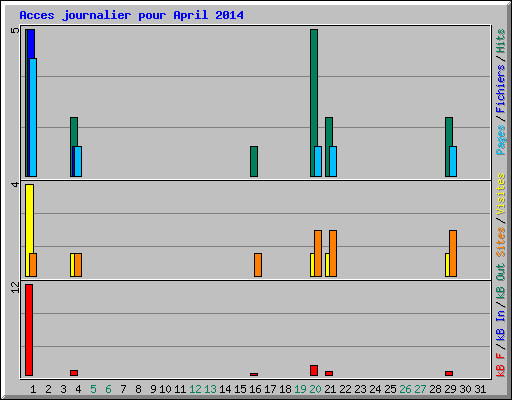Select the orange Sites bar for day 4
The height and width of the screenshot is (400, 512).
click(x=78, y=265)
